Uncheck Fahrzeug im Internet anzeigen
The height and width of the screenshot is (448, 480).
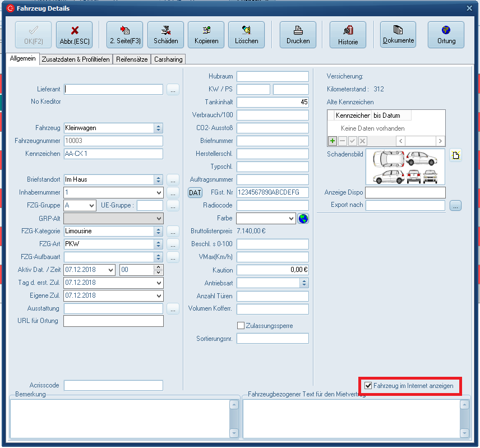click(x=368, y=386)
